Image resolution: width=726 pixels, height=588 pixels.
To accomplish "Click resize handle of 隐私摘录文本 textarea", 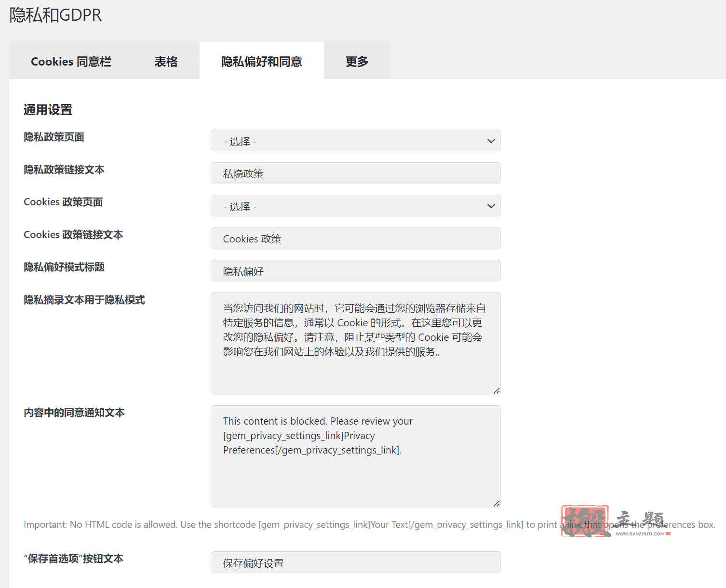I will click(x=497, y=390).
